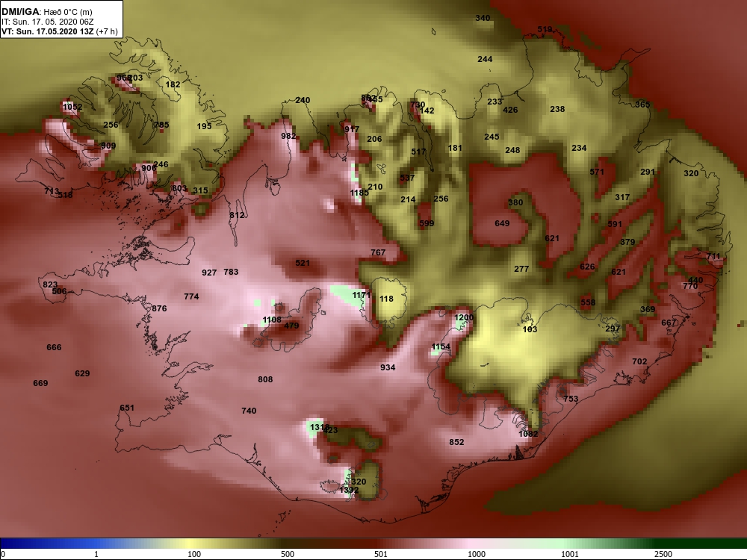747x560 pixels.
Task: Click the map value '244'
Action: pos(485,59)
